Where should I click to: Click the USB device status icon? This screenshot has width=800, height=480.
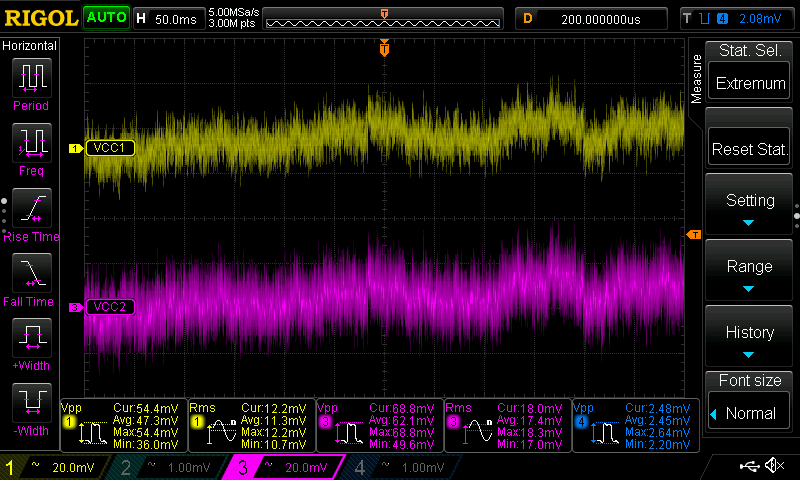[750, 466]
